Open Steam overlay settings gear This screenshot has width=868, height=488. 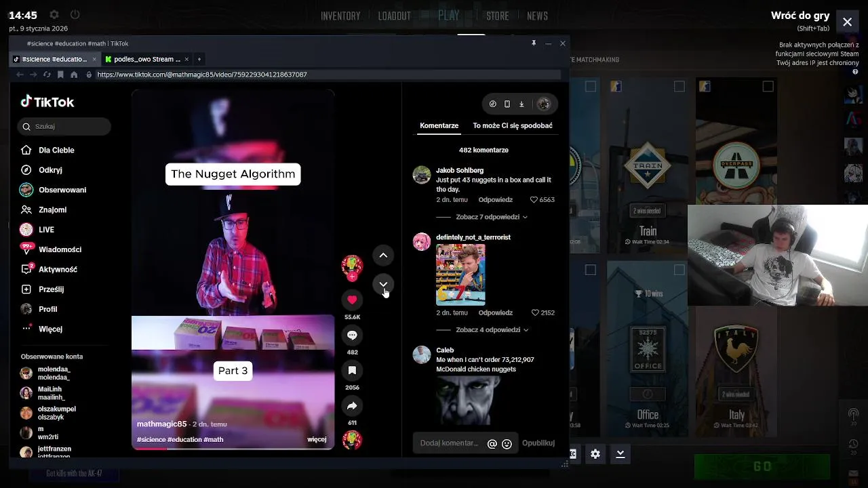54,15
